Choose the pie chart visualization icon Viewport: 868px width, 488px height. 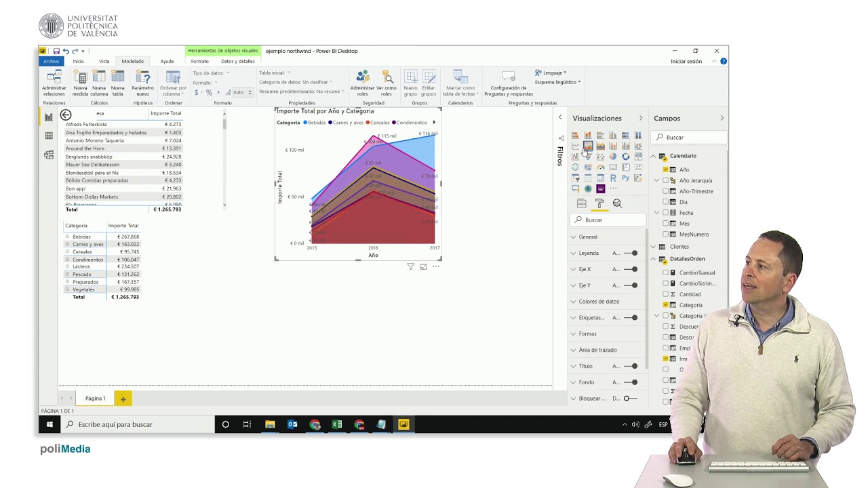(x=613, y=157)
